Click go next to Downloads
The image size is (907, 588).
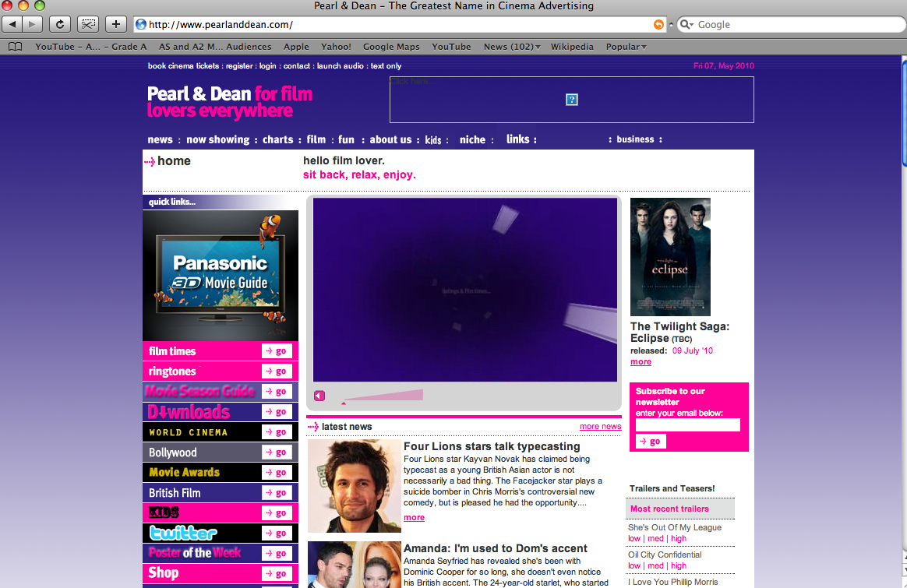[277, 412]
